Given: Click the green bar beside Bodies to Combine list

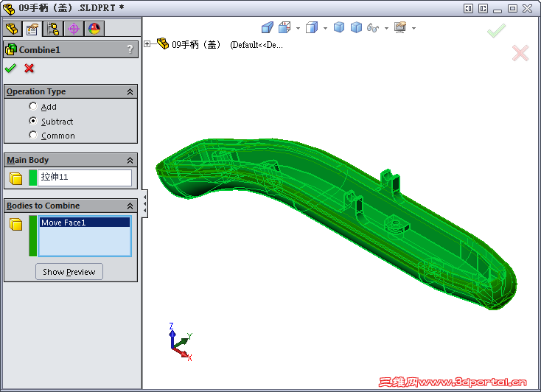Looking at the screenshot, I should (x=32, y=236).
